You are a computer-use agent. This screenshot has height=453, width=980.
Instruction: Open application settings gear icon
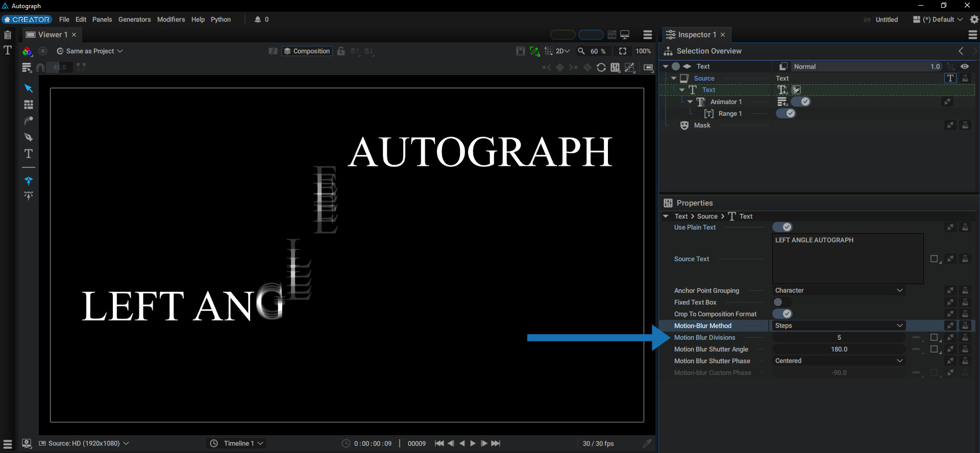click(974, 19)
